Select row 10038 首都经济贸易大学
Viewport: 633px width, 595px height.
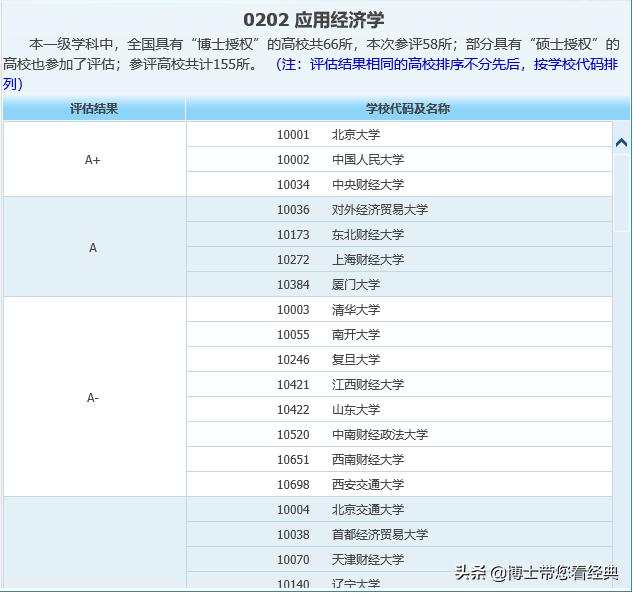[399, 535]
